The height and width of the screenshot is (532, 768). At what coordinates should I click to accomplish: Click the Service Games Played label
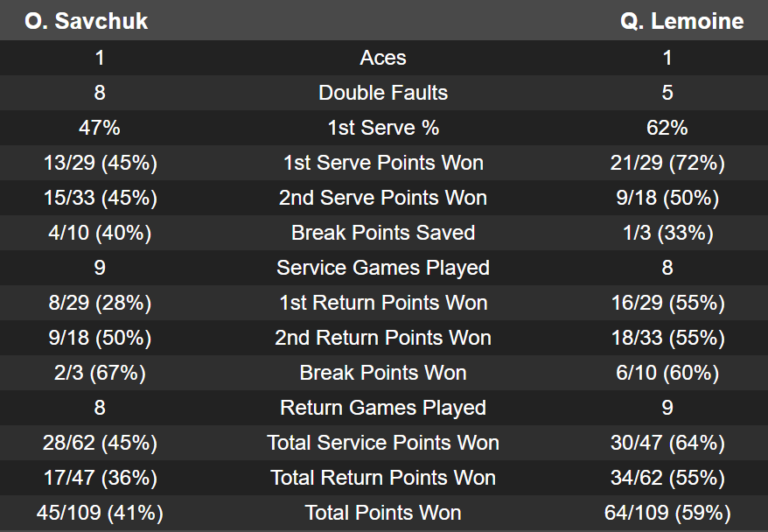coord(383,268)
